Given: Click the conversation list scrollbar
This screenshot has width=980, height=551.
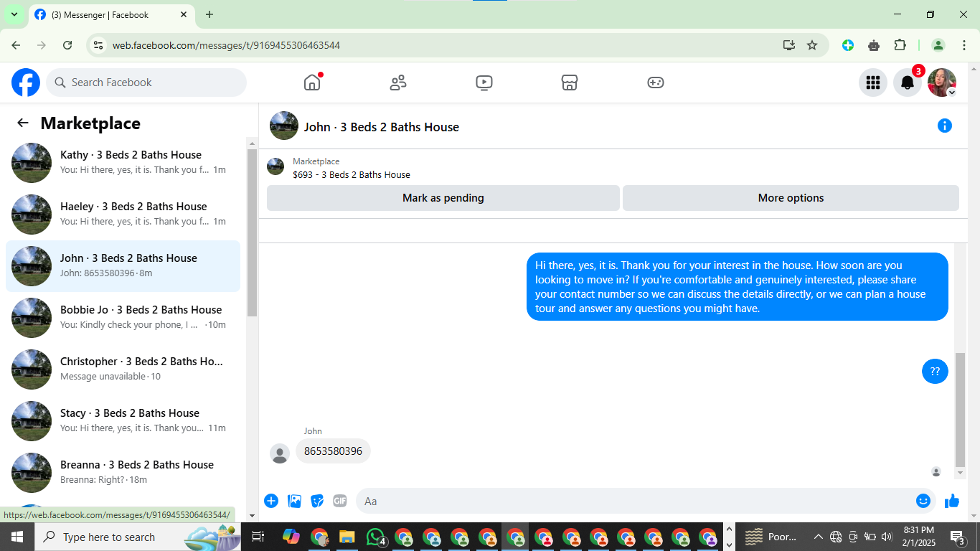Looking at the screenshot, I should (x=252, y=232).
